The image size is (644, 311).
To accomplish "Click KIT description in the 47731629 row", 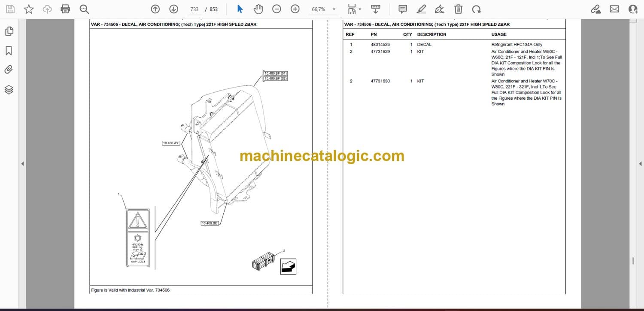I will click(x=420, y=52).
